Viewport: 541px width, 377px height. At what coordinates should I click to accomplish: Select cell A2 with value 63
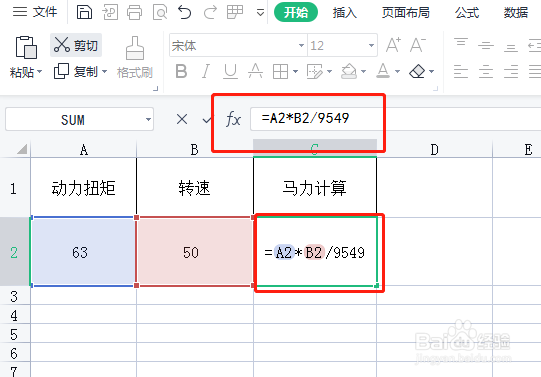(x=83, y=252)
